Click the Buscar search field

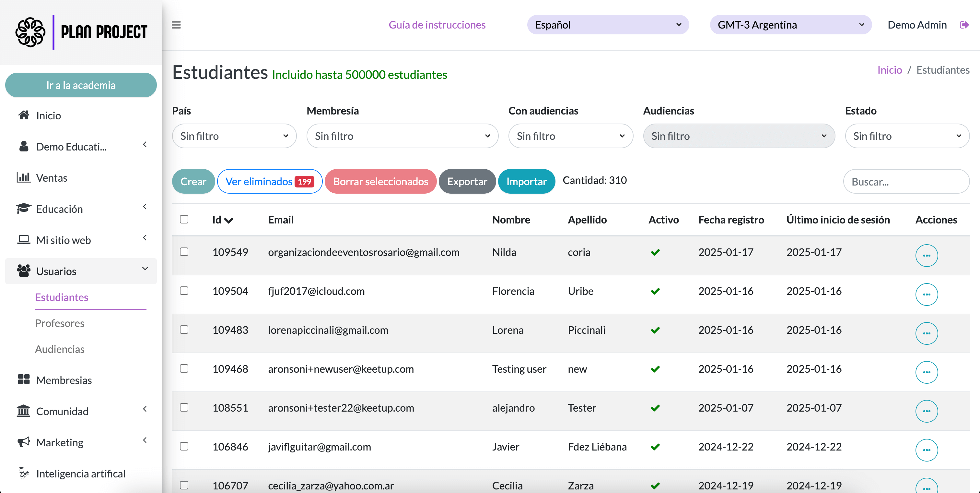coord(905,182)
